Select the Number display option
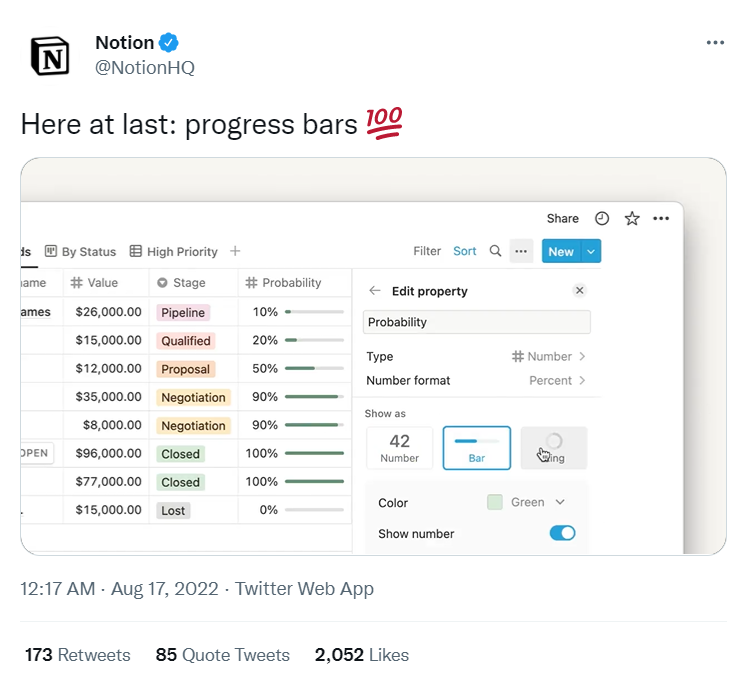The width and height of the screenshot is (742, 686). click(x=400, y=448)
